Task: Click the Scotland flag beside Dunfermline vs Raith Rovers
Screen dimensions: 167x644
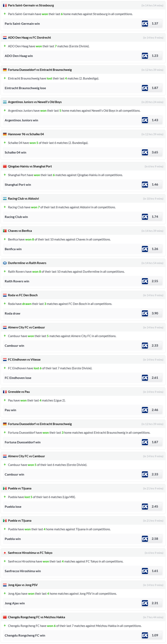Action: (x=5, y=263)
